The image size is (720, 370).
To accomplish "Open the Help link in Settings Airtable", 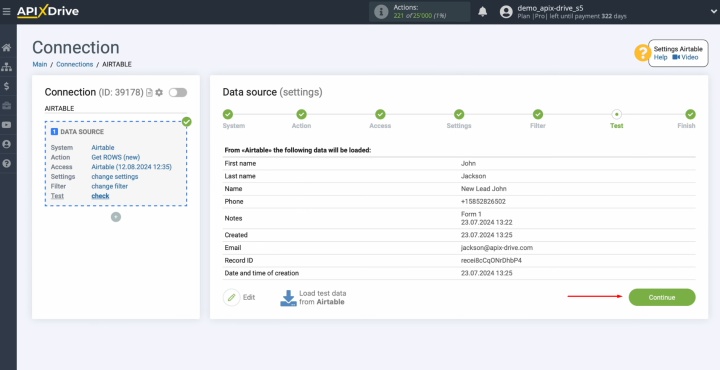I will tap(660, 57).
